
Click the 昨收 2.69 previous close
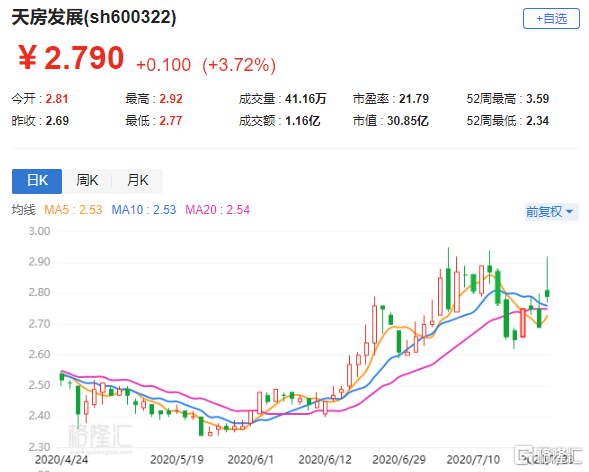(40, 121)
